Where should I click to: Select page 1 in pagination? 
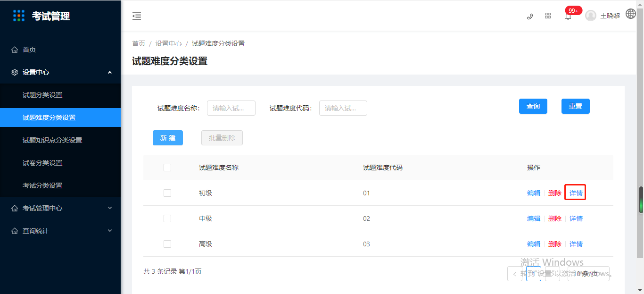pyautogui.click(x=534, y=274)
